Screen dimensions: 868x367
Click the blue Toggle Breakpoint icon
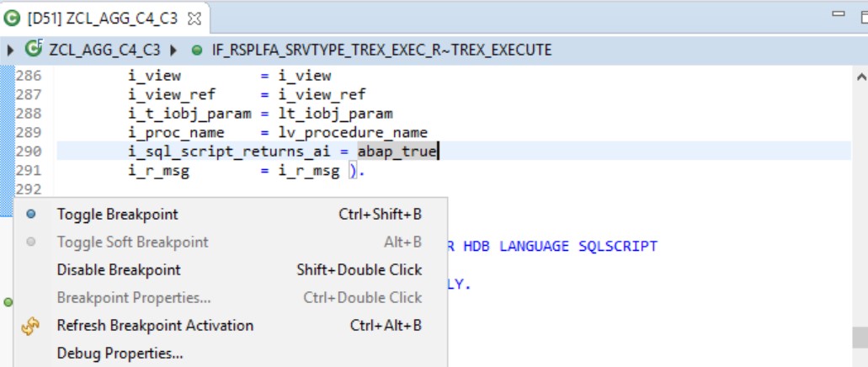pos(31,215)
